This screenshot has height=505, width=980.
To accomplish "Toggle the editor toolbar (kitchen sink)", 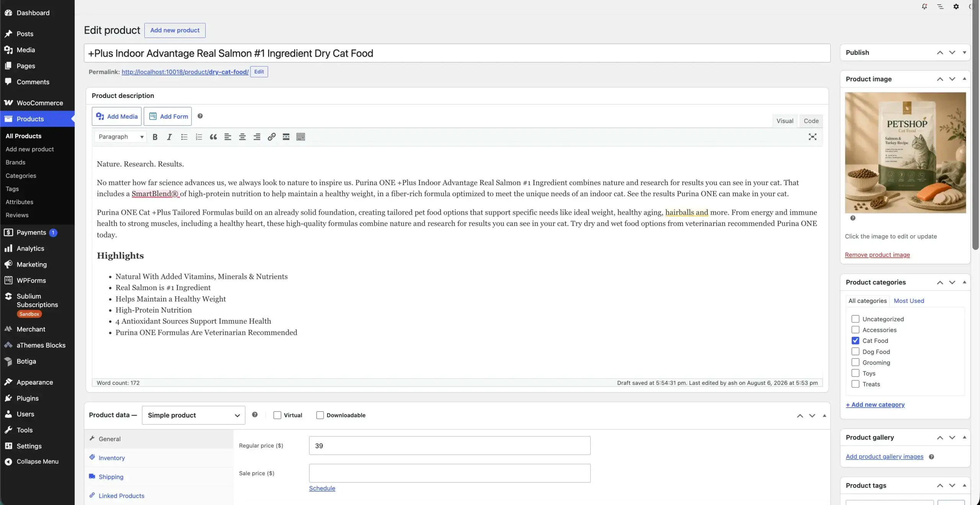I will click(301, 137).
